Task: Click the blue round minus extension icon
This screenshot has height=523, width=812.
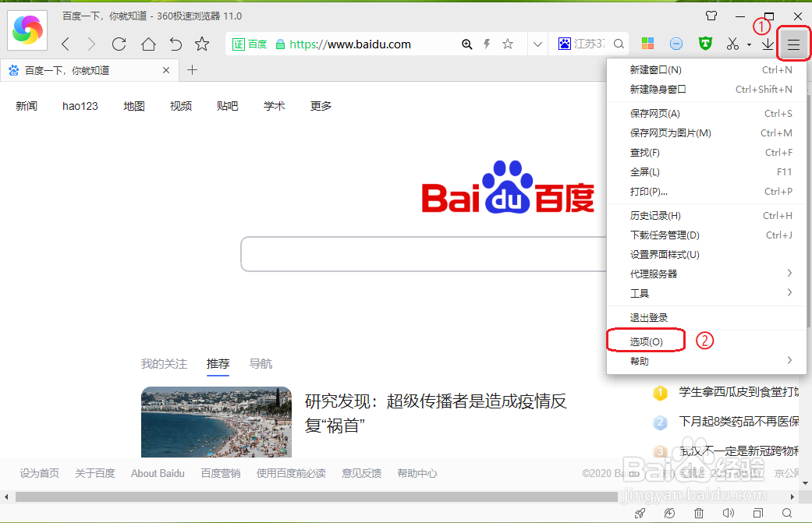Action: click(675, 44)
